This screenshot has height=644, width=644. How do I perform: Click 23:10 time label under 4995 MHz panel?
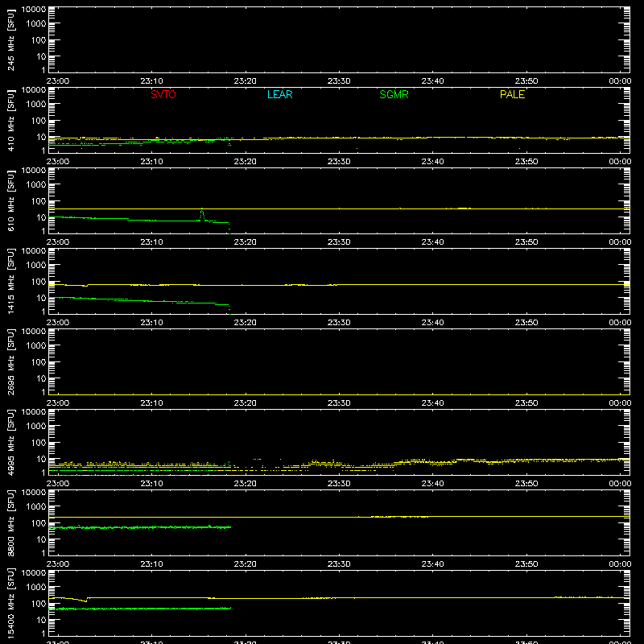151,484
